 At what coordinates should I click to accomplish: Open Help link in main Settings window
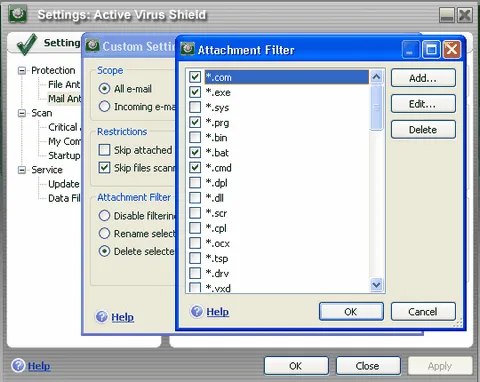pos(39,366)
